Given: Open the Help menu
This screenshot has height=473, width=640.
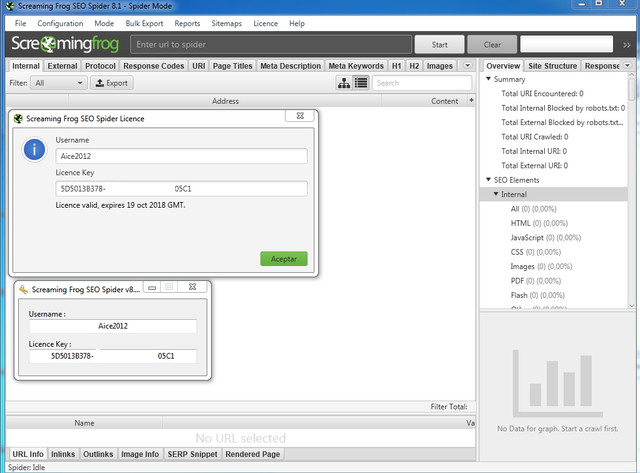Looking at the screenshot, I should click(x=297, y=23).
